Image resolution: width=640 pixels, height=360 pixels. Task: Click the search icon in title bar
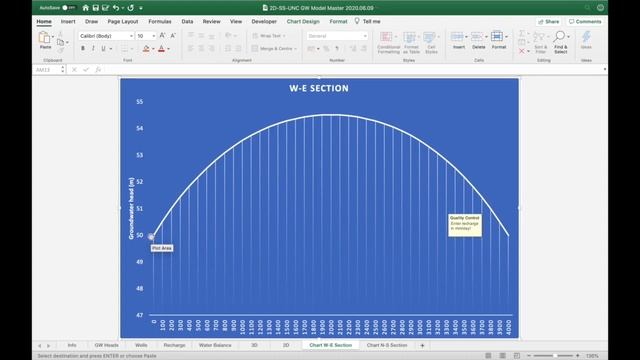point(587,8)
